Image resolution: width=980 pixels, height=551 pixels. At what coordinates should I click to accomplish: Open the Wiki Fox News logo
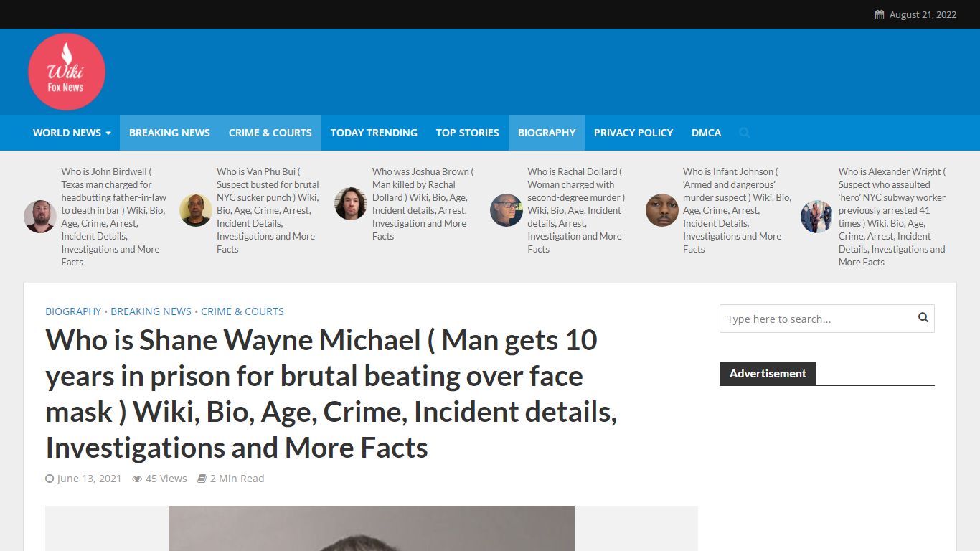point(67,72)
